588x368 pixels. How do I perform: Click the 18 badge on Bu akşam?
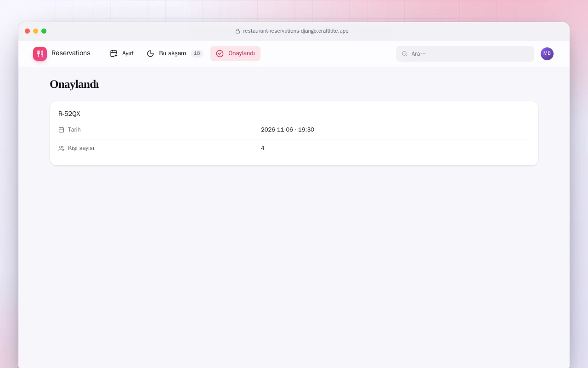point(197,53)
